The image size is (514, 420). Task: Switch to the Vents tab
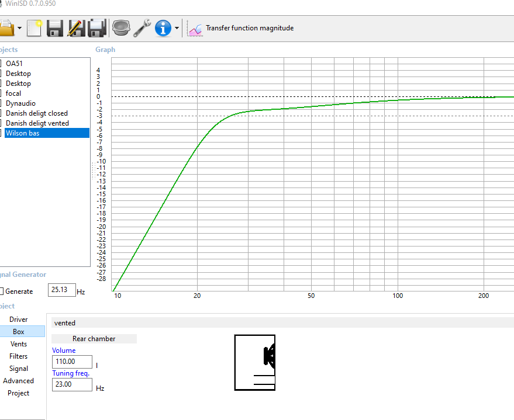[x=18, y=343]
